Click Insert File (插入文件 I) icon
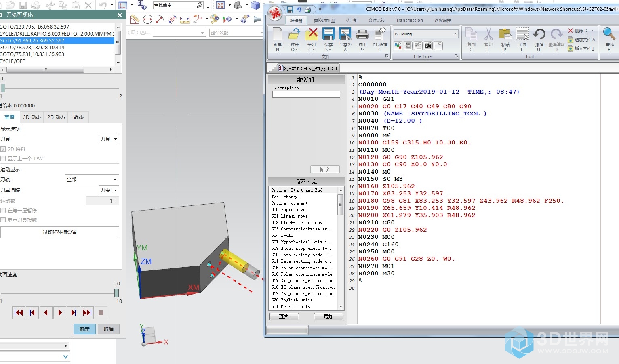Screen dimensions: 619x364 click(571, 48)
